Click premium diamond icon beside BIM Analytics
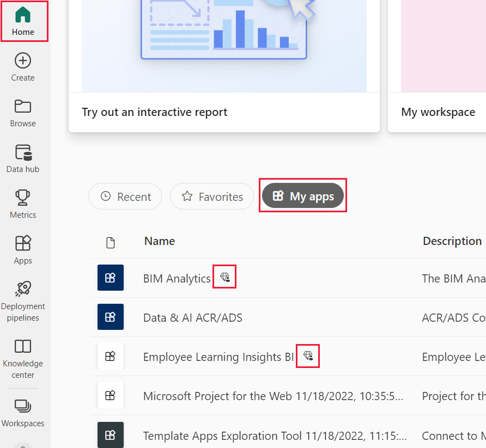 pos(225,278)
